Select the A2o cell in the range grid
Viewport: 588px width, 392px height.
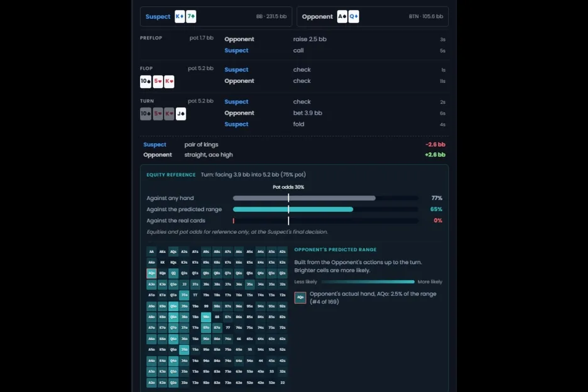click(x=151, y=382)
